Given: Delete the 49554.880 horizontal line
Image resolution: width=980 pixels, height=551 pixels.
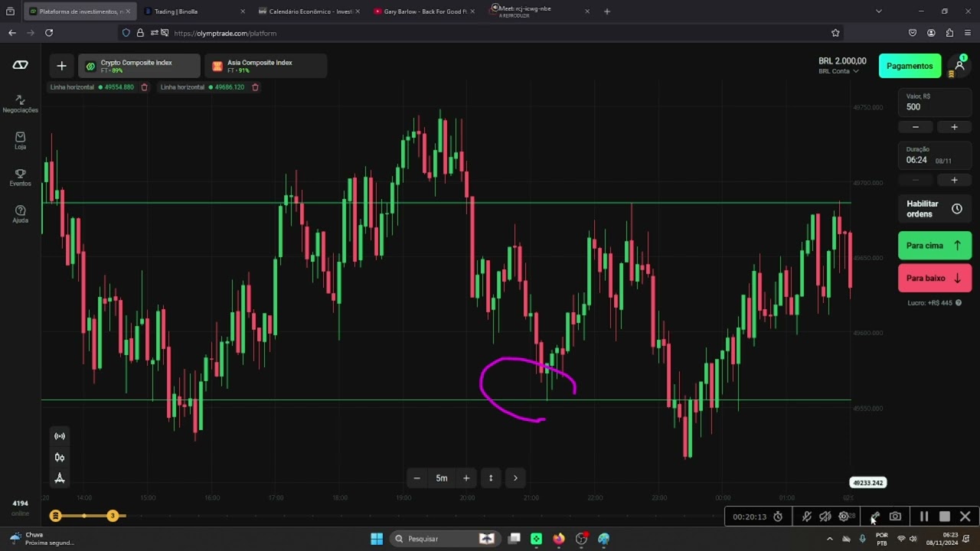Looking at the screenshot, I should (x=144, y=87).
